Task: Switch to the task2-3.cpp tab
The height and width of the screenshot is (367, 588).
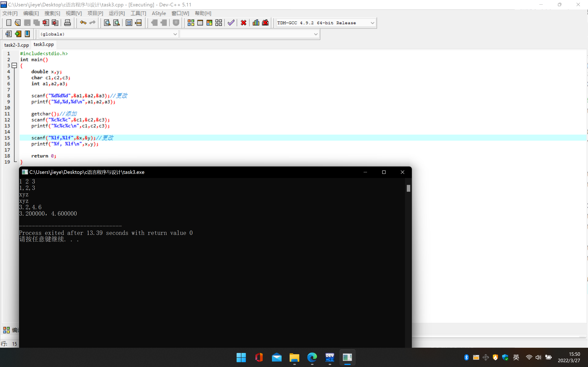Action: tap(17, 45)
